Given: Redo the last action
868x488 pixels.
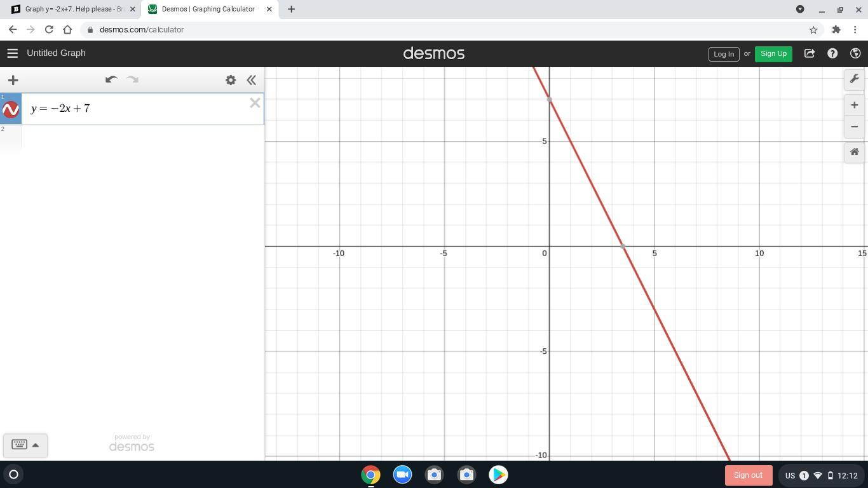Looking at the screenshot, I should click(x=132, y=79).
